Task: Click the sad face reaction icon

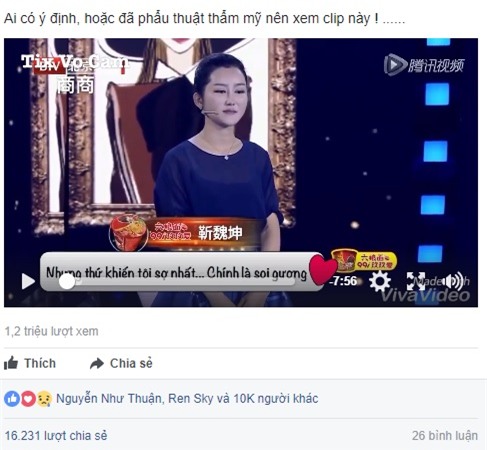Action: coord(44,399)
